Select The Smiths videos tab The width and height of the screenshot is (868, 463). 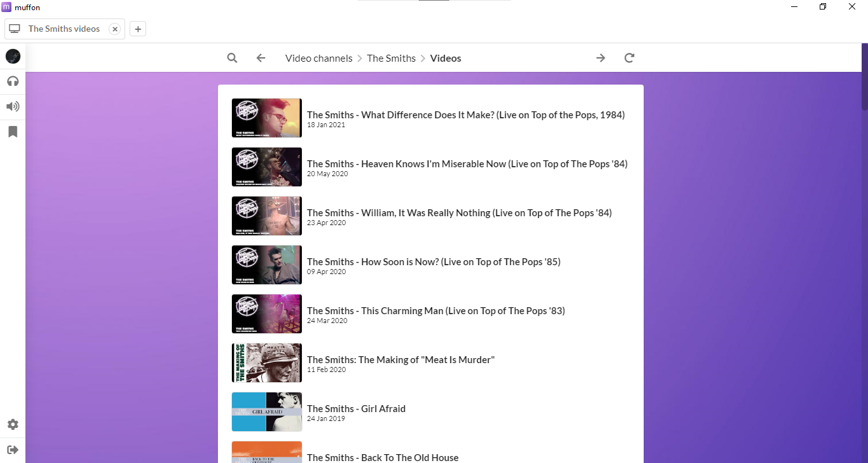pyautogui.click(x=65, y=29)
